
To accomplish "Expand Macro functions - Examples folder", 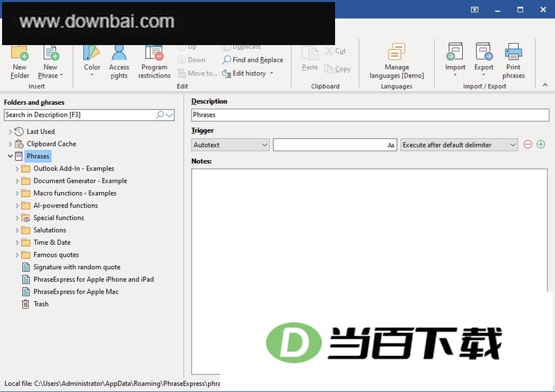I will [17, 194].
